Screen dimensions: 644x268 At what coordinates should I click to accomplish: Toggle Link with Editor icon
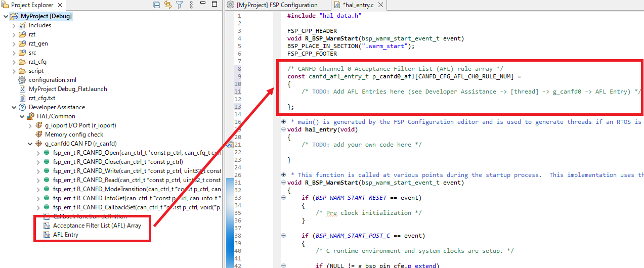(167, 5)
